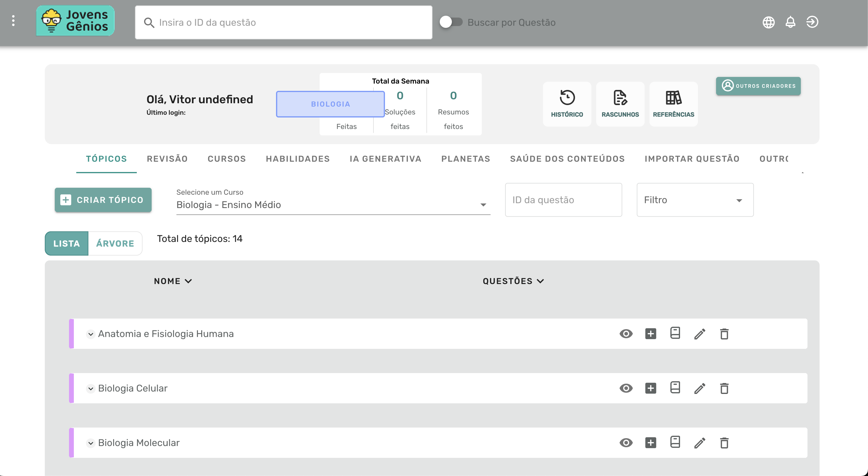Switch to the IA GENERATIVA tab
868x476 pixels.
(x=386, y=159)
